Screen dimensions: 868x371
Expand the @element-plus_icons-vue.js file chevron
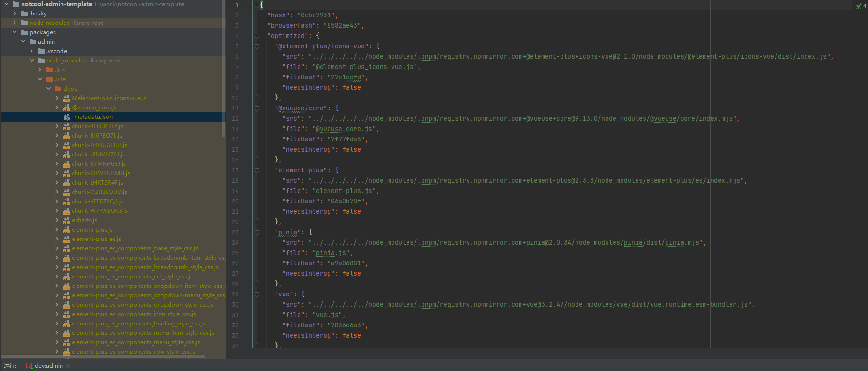click(57, 98)
